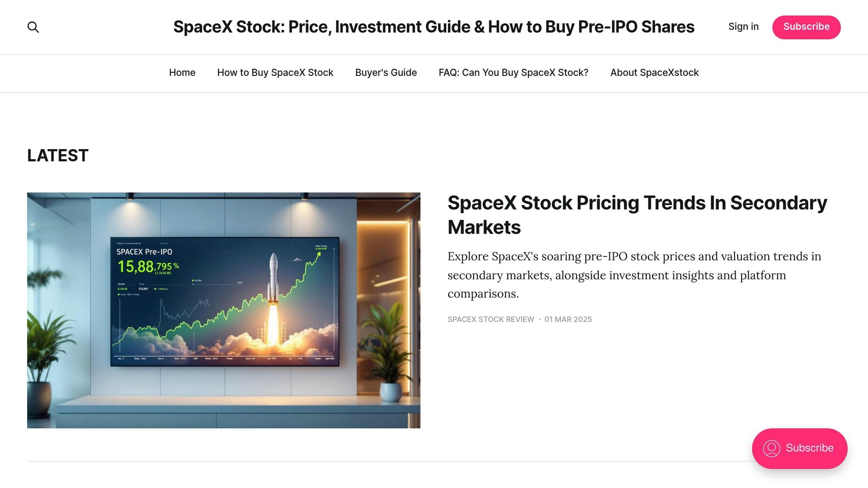Click the rocket launch article thumbnail
This screenshot has width=868, height=488.
pyautogui.click(x=223, y=310)
